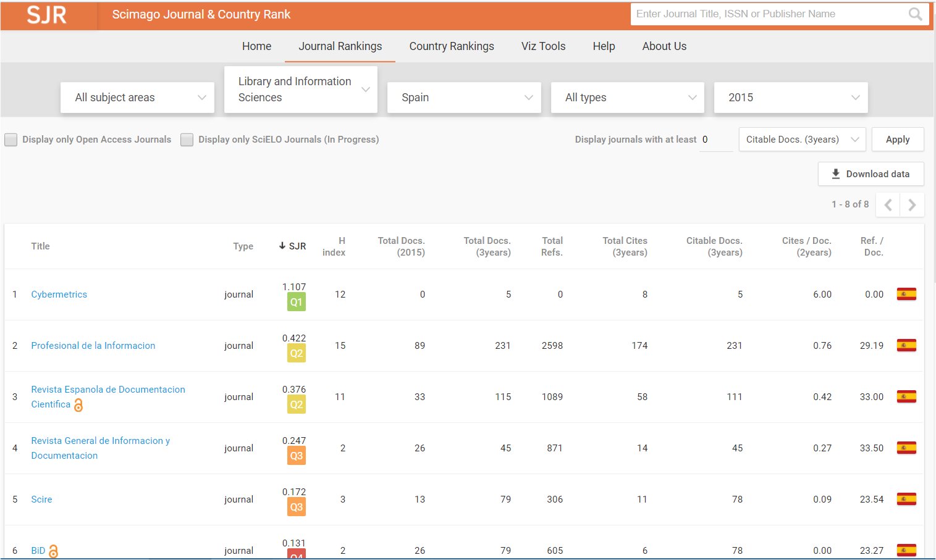The height and width of the screenshot is (560, 936).
Task: Expand the Spain country dropdown
Action: coord(464,98)
